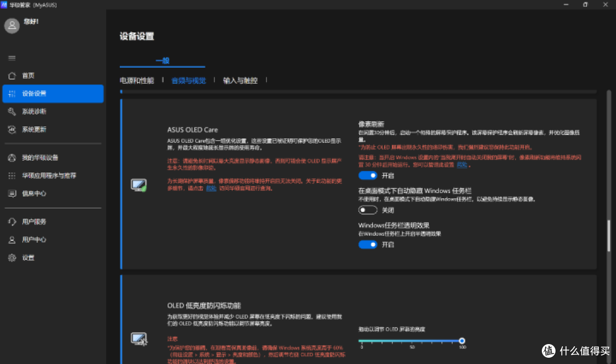Click the Windows任务栏透明效果 heading

[394, 226]
